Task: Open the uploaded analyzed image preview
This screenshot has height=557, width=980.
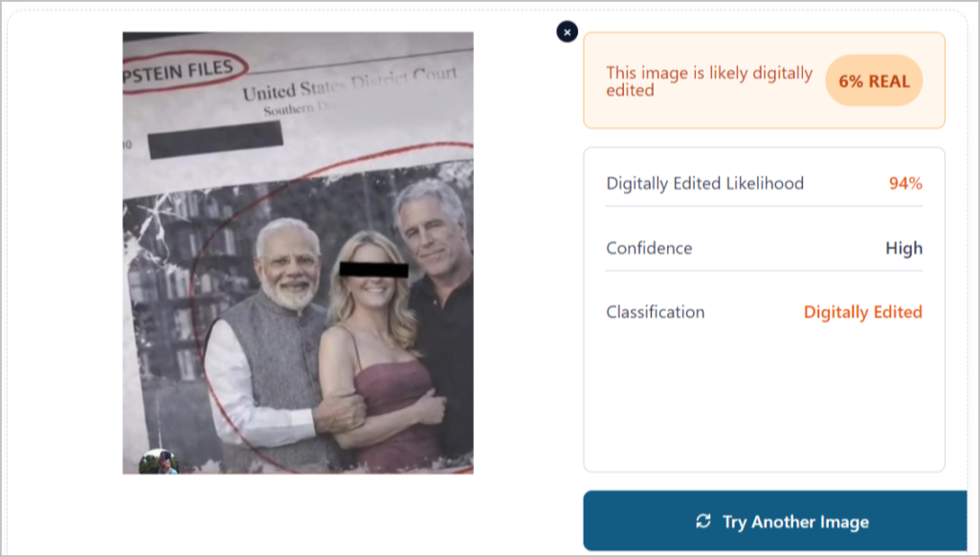Action: point(298,254)
